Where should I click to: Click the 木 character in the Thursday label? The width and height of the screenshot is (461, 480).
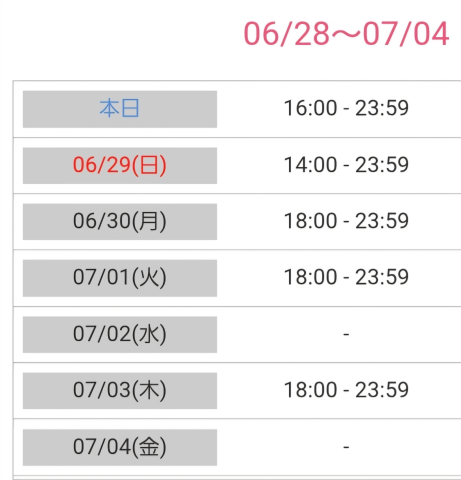tap(149, 391)
